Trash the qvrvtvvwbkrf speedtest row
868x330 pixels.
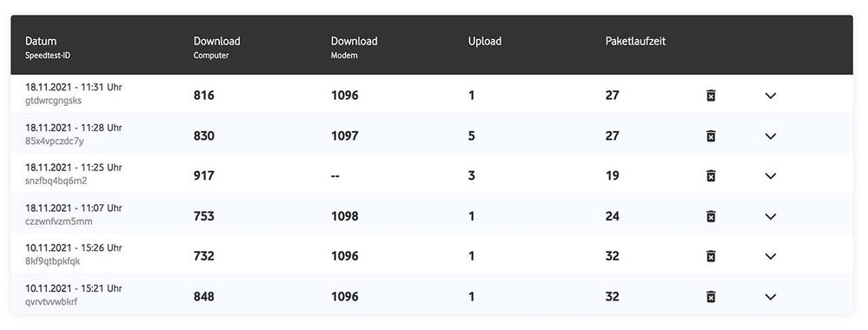pyautogui.click(x=711, y=297)
